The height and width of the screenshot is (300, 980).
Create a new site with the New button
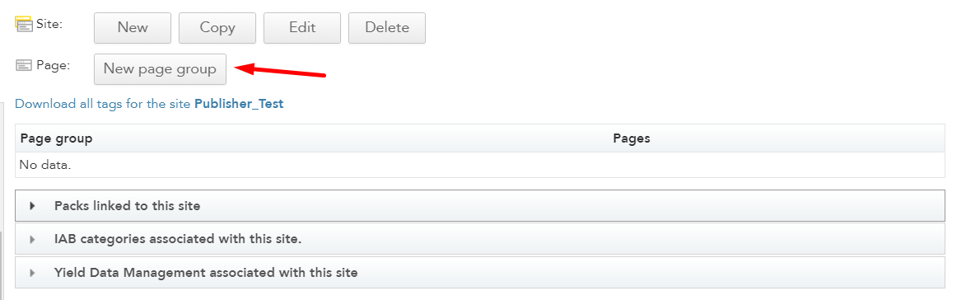point(133,27)
